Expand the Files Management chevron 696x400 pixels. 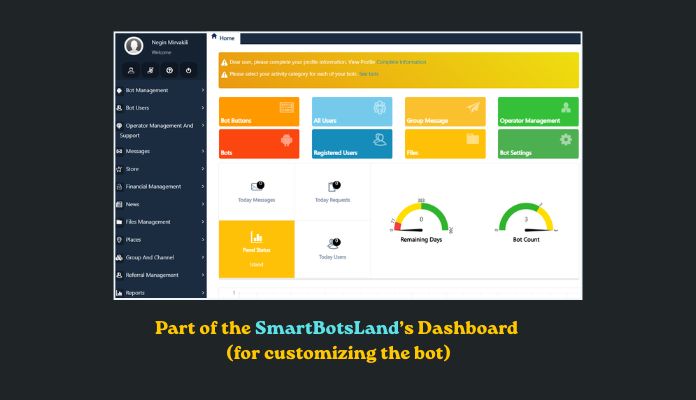(x=203, y=222)
